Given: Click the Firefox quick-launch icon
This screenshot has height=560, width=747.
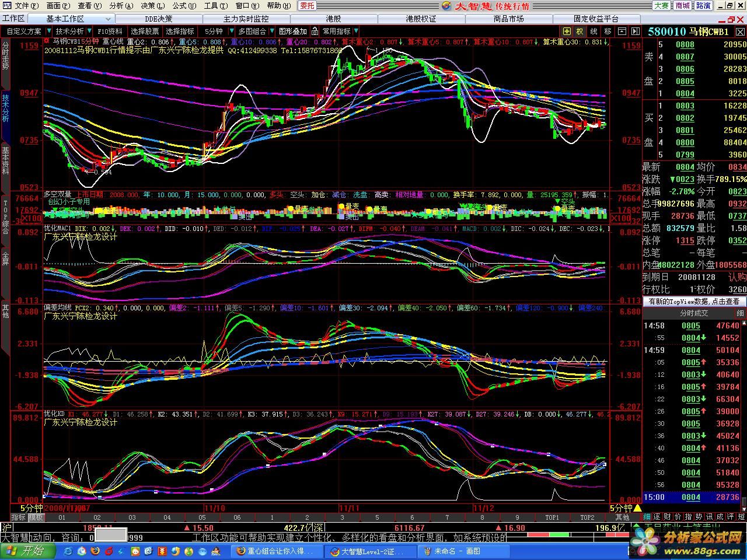Looking at the screenshot, I should click(x=95, y=551).
